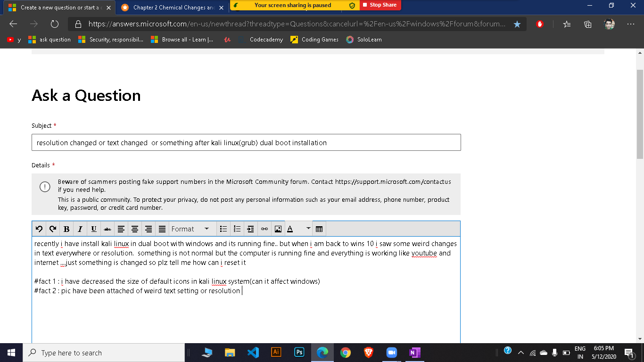This screenshot has width=644, height=362.
Task: Click the address bar URL
Action: pyautogui.click(x=297, y=24)
